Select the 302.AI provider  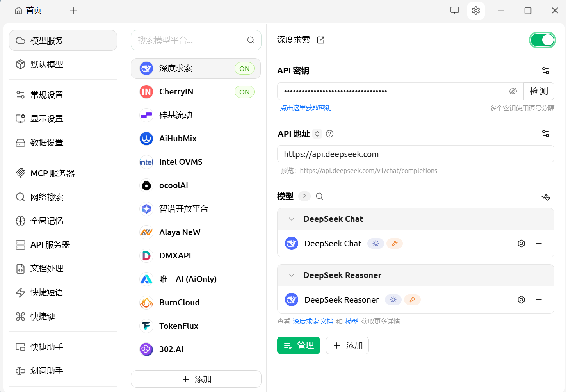coord(196,349)
